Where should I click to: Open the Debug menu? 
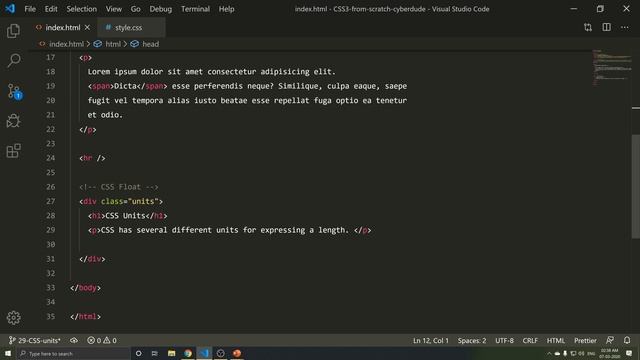tap(160, 9)
